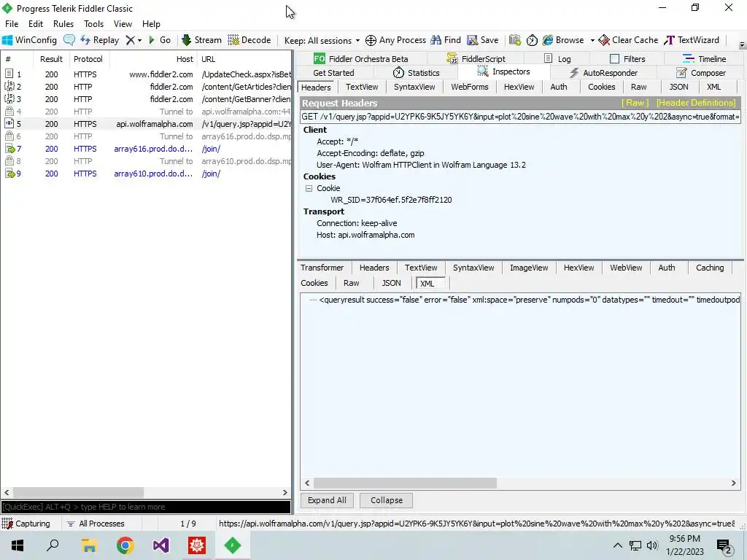Open the Keep: All sessions dropdown
Image resolution: width=747 pixels, height=560 pixels.
pos(322,41)
